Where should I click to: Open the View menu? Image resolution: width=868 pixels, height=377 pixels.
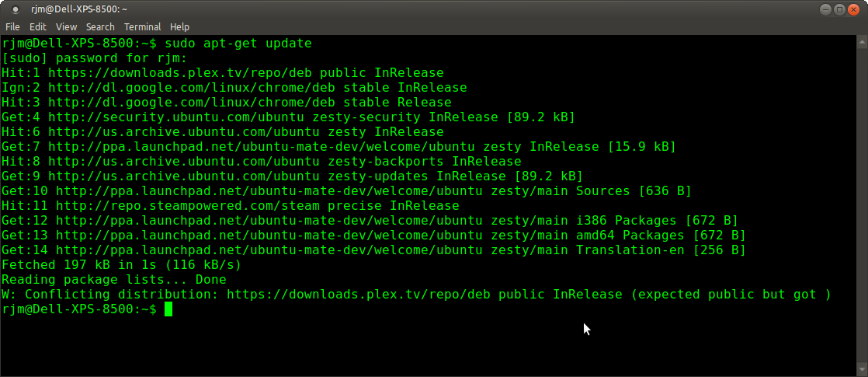[x=67, y=26]
